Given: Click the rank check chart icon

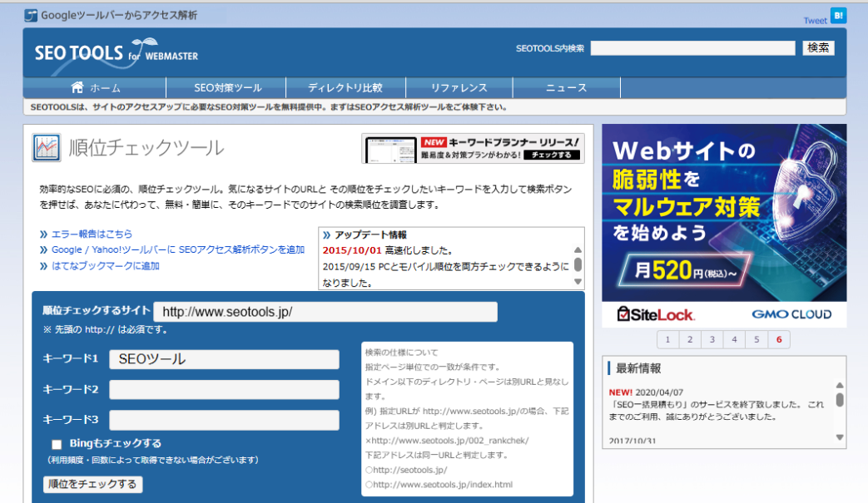Looking at the screenshot, I should (x=47, y=147).
